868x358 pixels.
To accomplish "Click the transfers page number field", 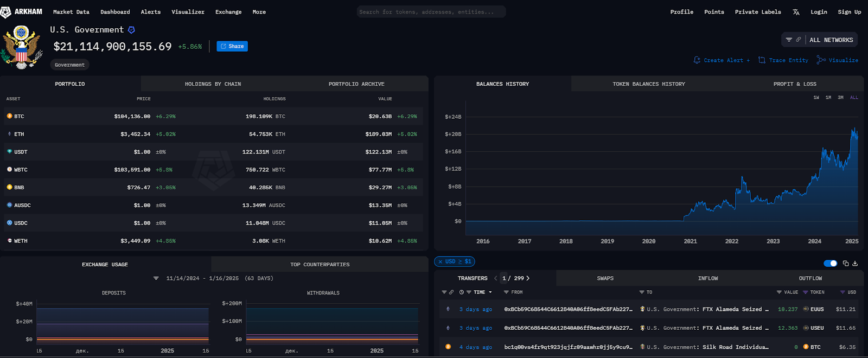I will (x=504, y=278).
